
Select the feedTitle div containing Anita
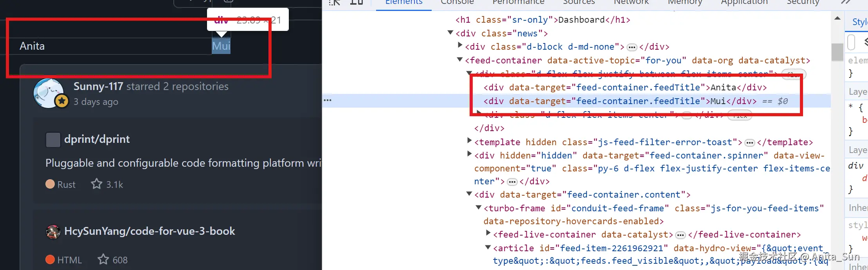coord(625,87)
